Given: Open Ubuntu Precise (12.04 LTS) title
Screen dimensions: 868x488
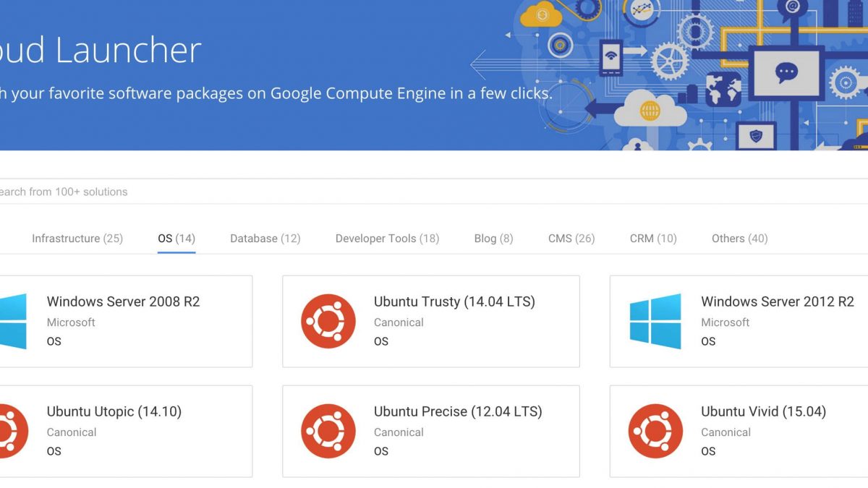Looking at the screenshot, I should [458, 411].
